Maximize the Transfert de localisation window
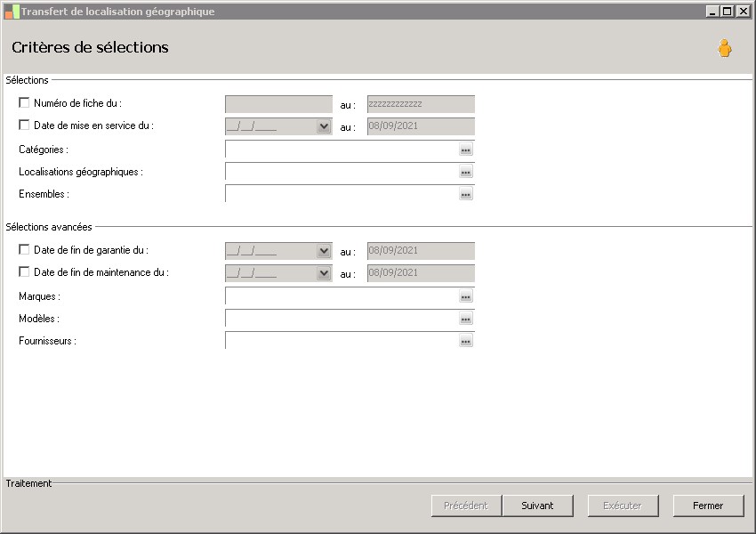Image resolution: width=756 pixels, height=534 pixels. click(x=728, y=11)
